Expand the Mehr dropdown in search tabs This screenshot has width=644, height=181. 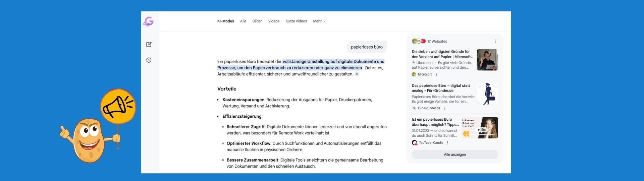319,21
